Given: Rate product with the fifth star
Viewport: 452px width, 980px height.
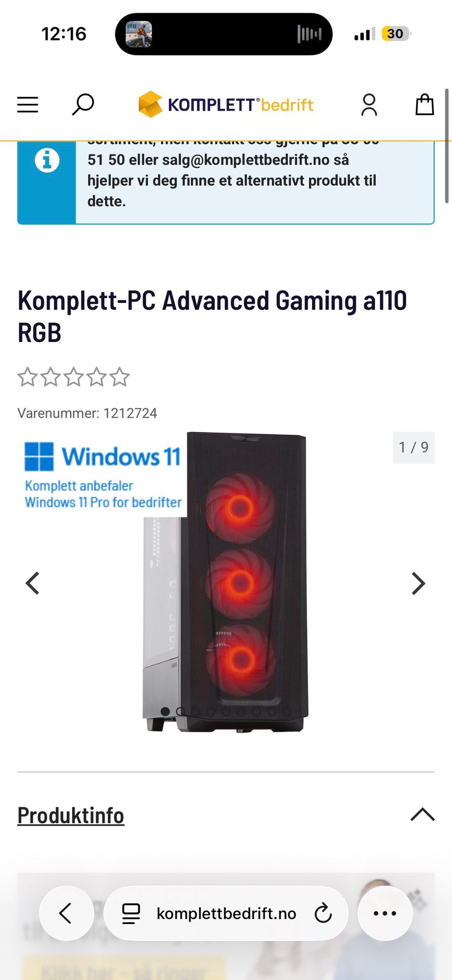Looking at the screenshot, I should click(x=120, y=377).
